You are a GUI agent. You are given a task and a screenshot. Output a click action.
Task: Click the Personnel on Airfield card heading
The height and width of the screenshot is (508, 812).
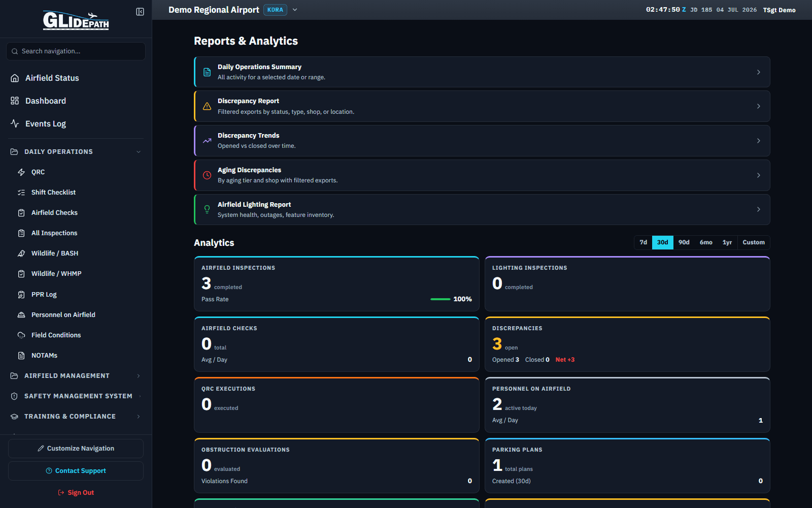[531, 389]
